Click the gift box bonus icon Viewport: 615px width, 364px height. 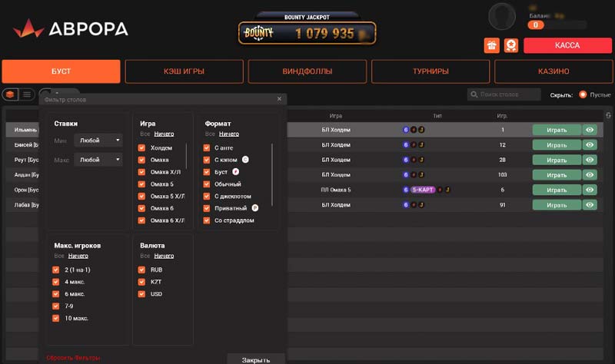coord(492,46)
